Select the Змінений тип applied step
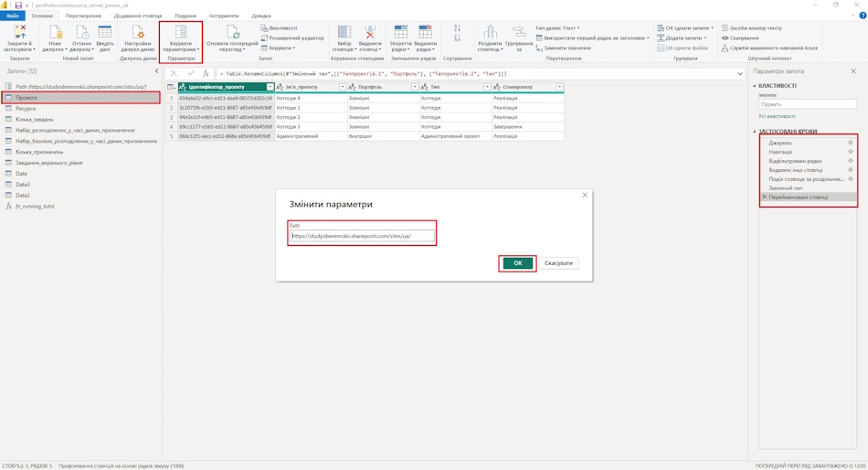The image size is (868, 470). tap(808, 187)
